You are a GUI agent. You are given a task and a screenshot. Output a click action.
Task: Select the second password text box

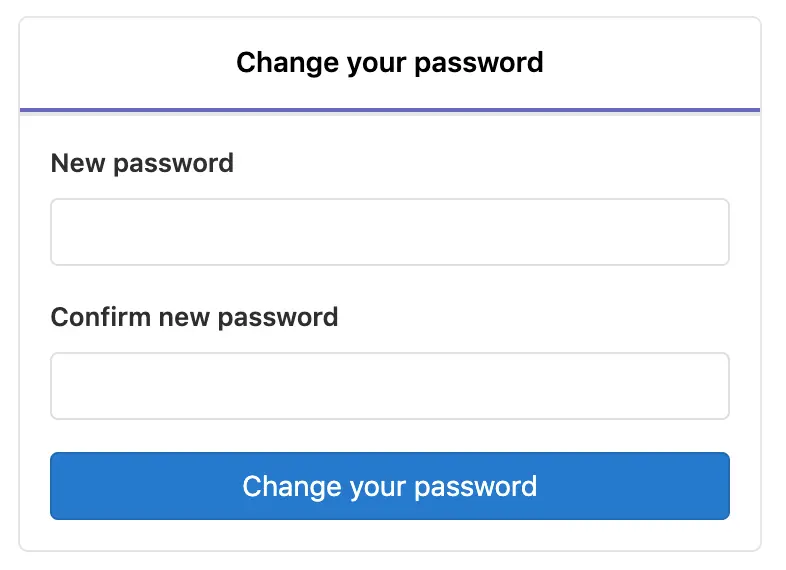(x=389, y=386)
